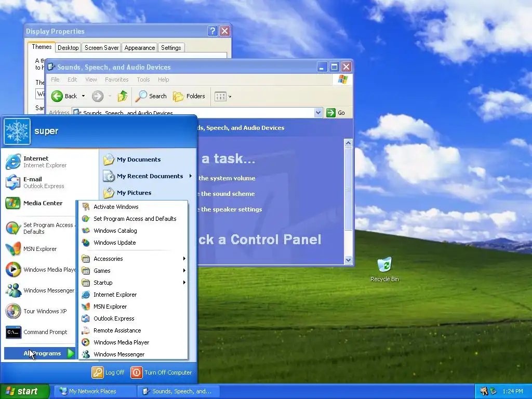This screenshot has width=532, height=399.
Task: Click the rightmost system tray icon
Action: [x=494, y=391]
